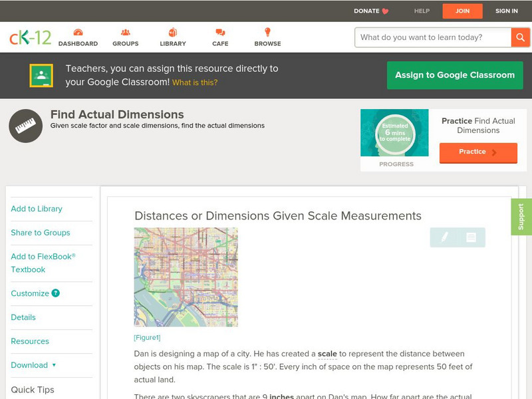This screenshot has height=399, width=532.
Task: Click the orange search magnifier button
Action: (520, 37)
